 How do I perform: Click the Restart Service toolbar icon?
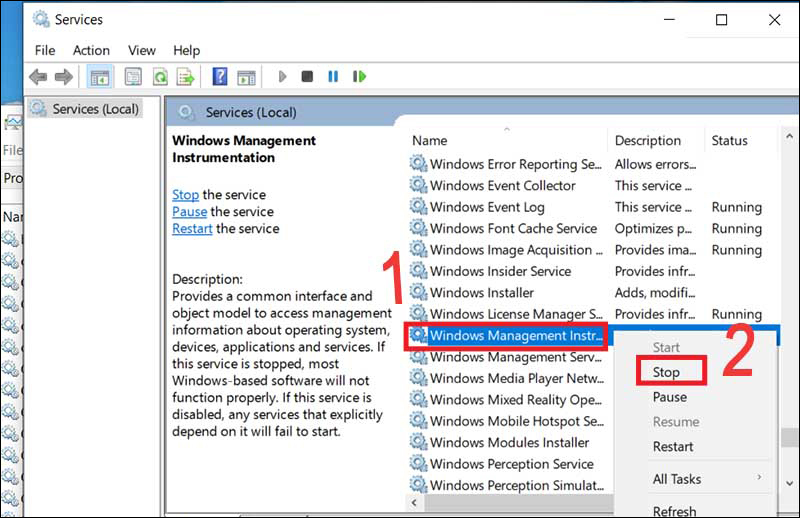(x=358, y=77)
